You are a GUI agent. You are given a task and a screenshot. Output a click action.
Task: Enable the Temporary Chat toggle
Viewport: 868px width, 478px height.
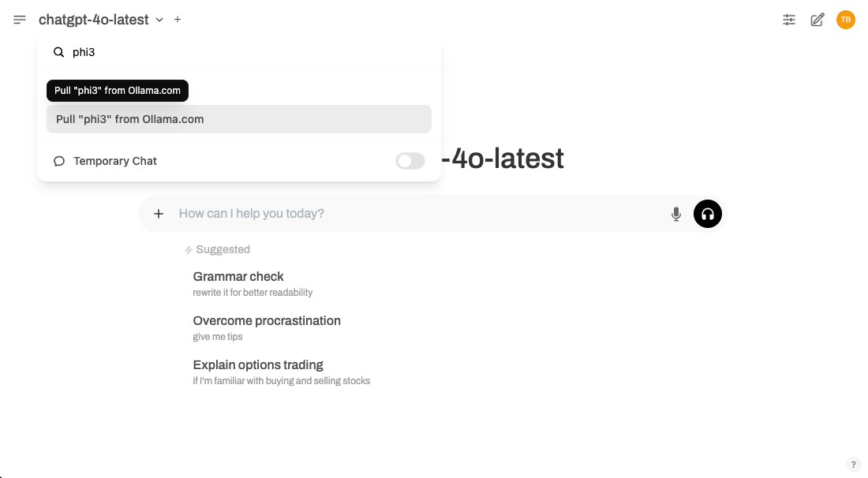[410, 161]
